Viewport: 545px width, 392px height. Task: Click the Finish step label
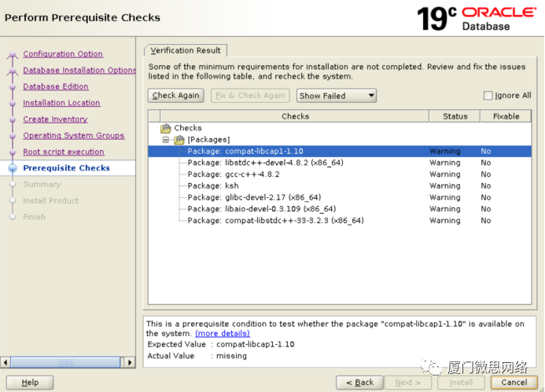click(x=34, y=217)
